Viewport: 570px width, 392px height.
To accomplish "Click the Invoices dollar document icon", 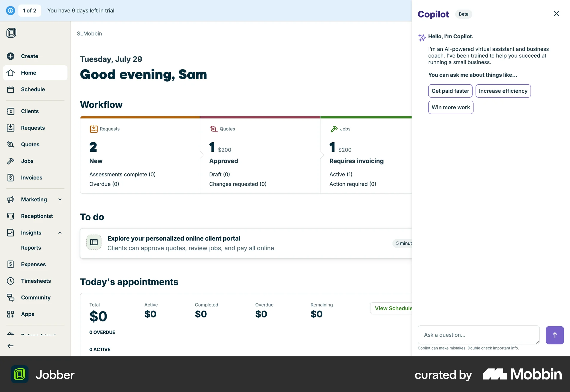I will [11, 178].
